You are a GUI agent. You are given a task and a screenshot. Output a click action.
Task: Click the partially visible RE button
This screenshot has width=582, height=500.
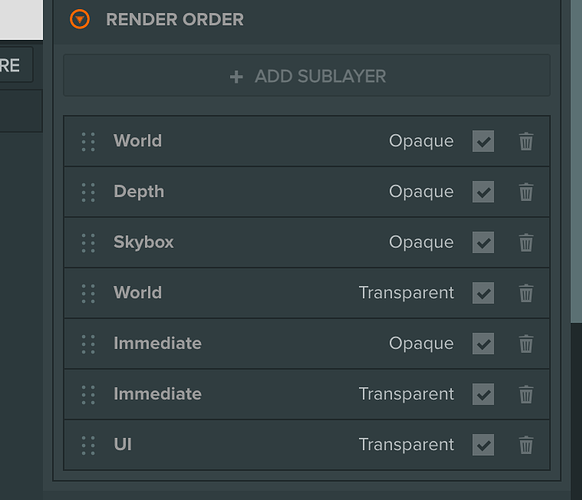point(16,65)
